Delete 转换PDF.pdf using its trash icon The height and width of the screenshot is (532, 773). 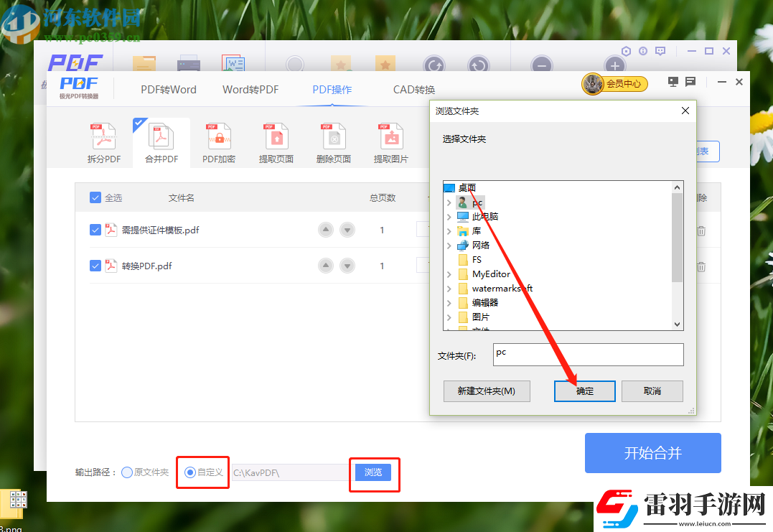pyautogui.click(x=701, y=266)
